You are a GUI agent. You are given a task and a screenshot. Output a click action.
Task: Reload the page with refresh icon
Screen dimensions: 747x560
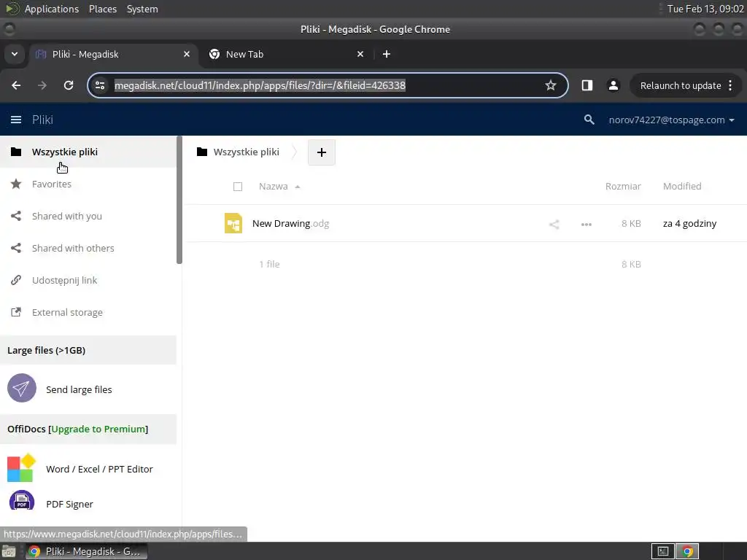tap(69, 85)
